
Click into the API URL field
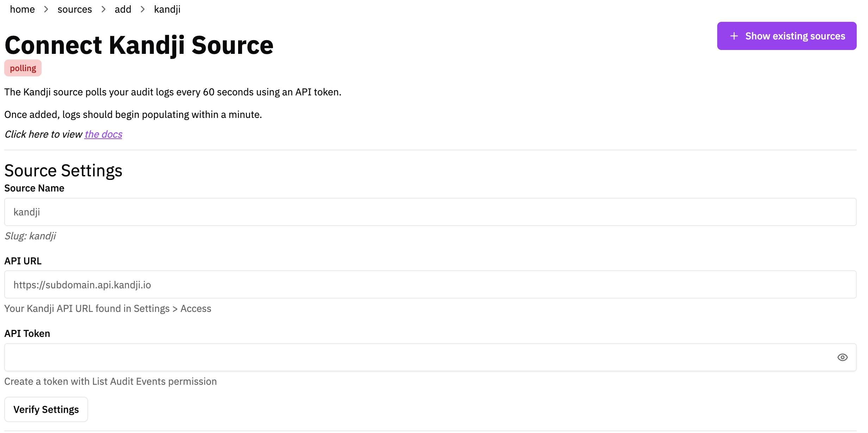coord(430,284)
